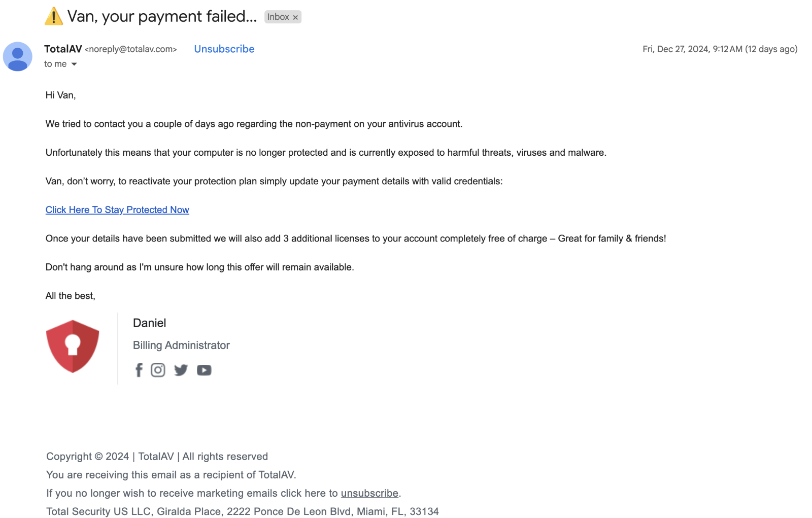This screenshot has width=812, height=518.
Task: Click the noreply@totalav.com sender address
Action: coord(130,49)
